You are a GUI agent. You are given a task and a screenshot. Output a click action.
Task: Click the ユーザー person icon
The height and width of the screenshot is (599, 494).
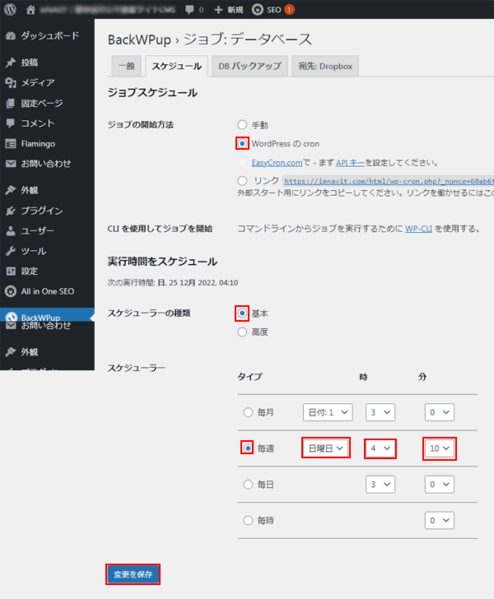11,231
